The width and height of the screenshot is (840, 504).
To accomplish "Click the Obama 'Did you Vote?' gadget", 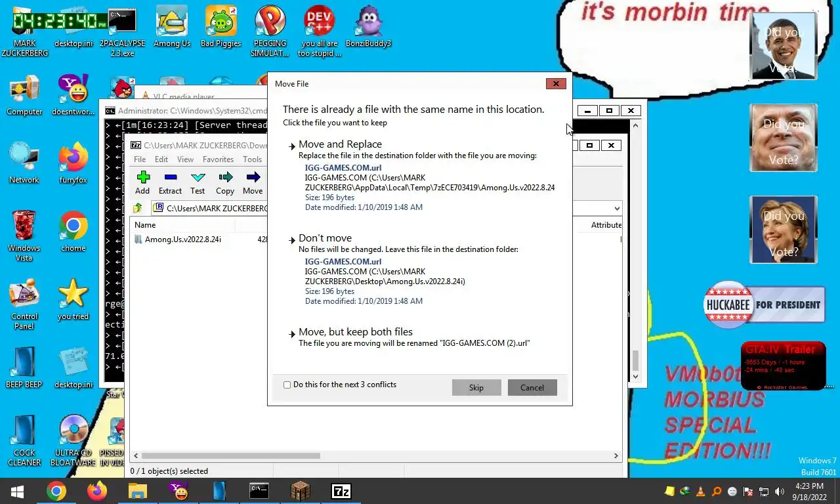I will [784, 46].
